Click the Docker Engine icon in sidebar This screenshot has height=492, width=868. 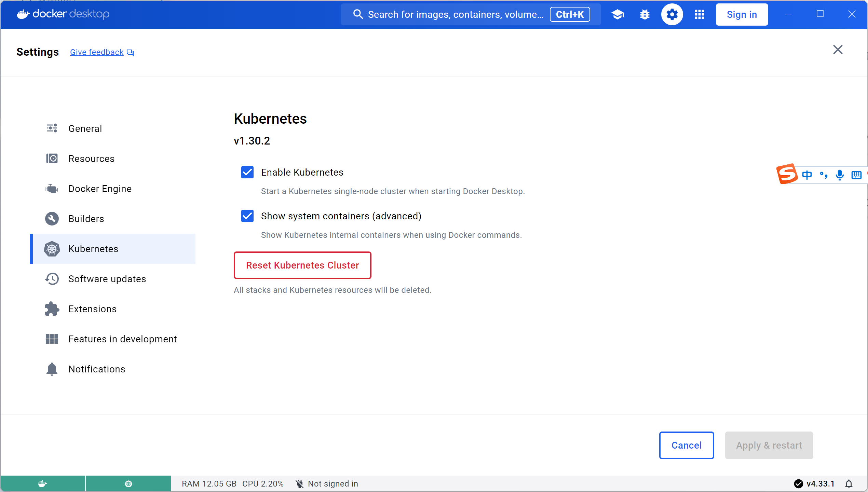pos(52,189)
